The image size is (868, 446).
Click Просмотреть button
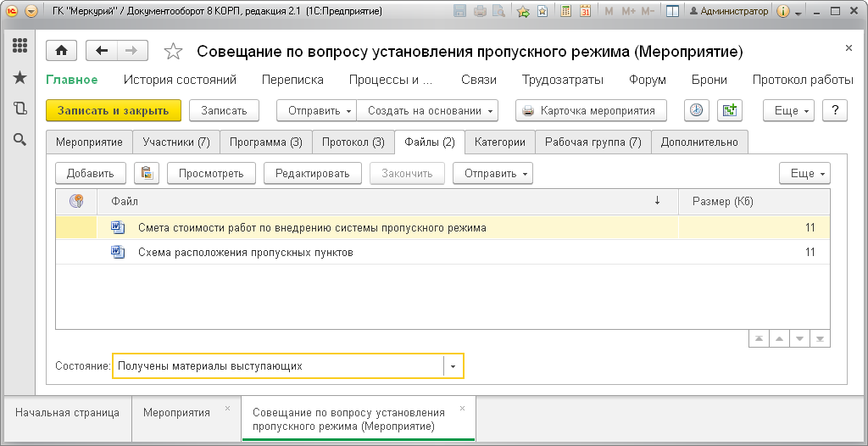(211, 173)
